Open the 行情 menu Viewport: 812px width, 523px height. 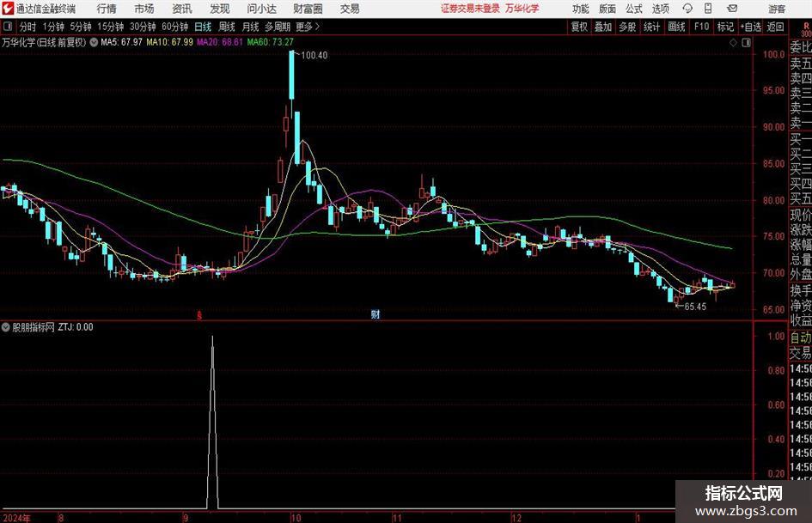coord(107,9)
